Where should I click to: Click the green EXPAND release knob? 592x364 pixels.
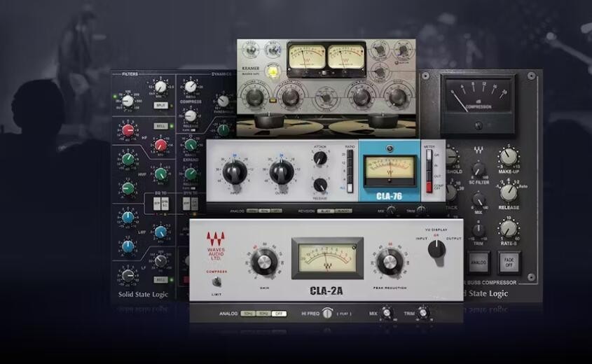pos(191,174)
